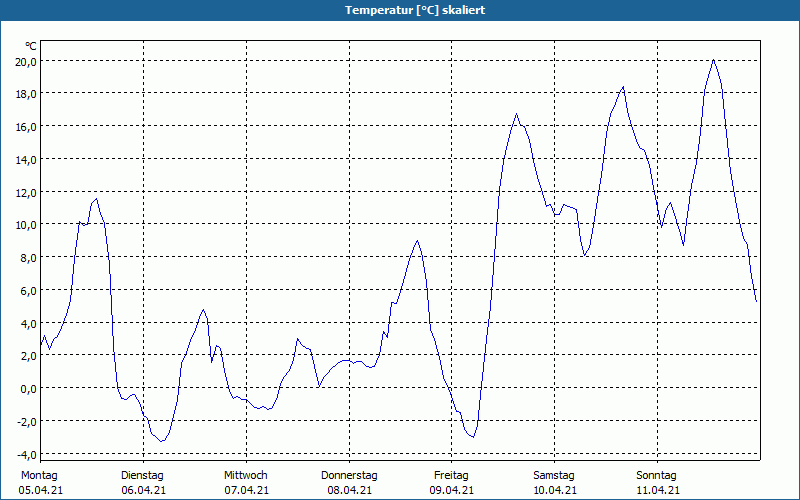Click the Tuesday minimum near -3 °C
Viewport: 800px width, 500px height.
(x=162, y=441)
